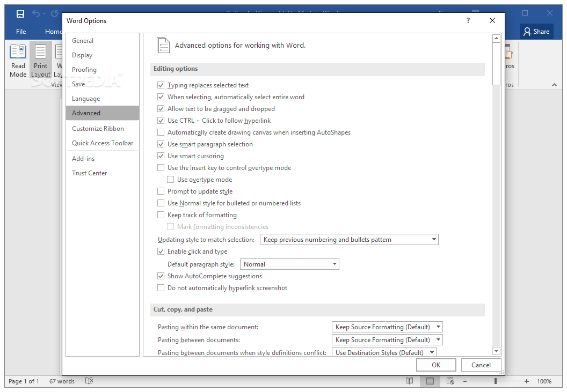Screen dimensions: 567x392
Task: Open the Save options category
Action: click(x=103, y=84)
